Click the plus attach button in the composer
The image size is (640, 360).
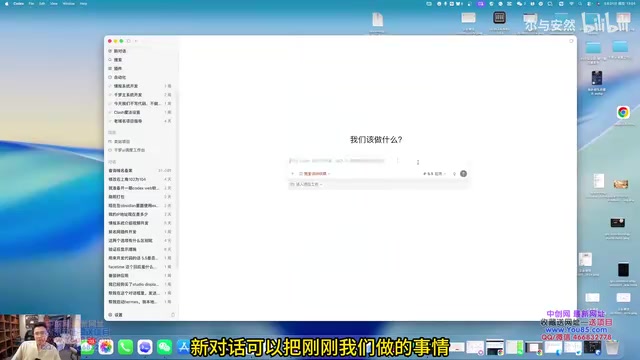point(292,174)
